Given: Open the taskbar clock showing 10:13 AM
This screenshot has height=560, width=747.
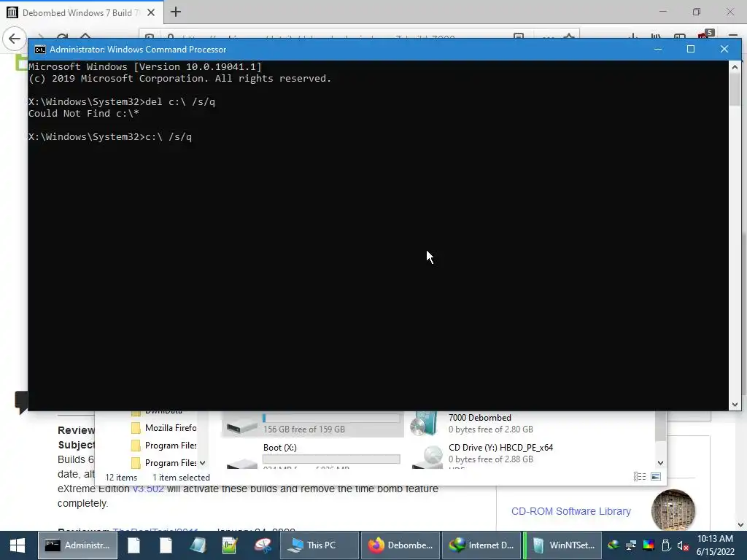Looking at the screenshot, I should point(715,545).
